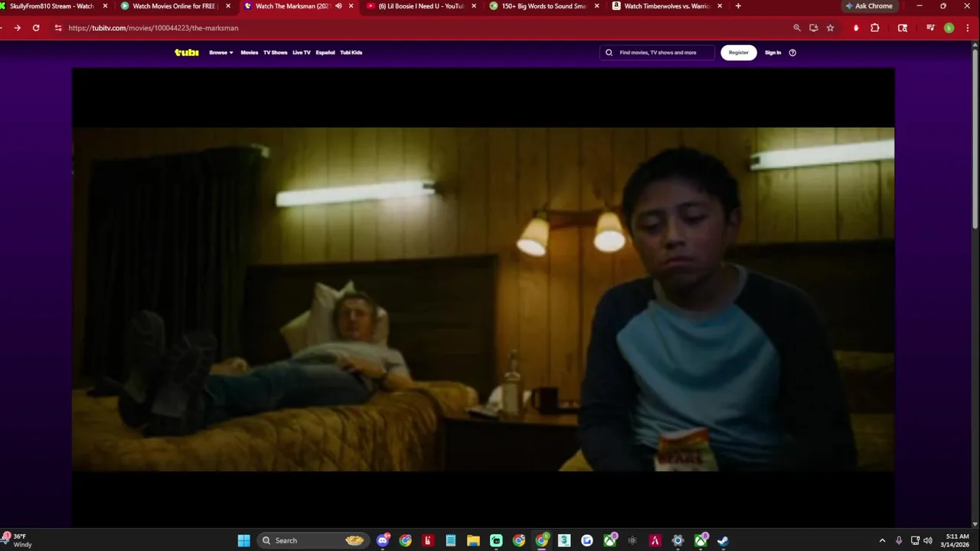This screenshot has width=980, height=551.
Task: Click the Tubi logo in the header
Action: (x=186, y=53)
